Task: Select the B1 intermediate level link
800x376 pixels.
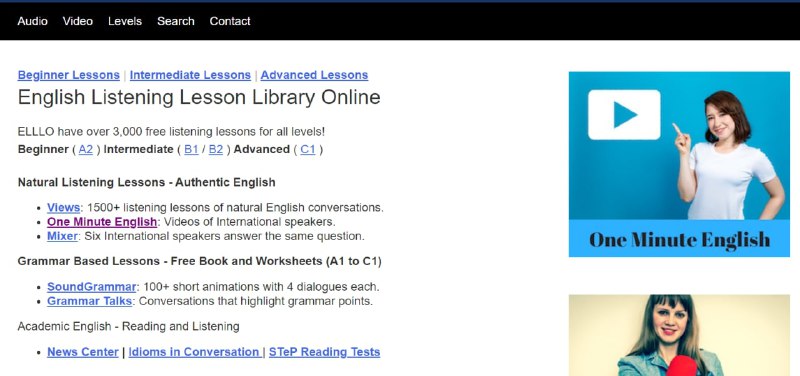Action: click(x=191, y=149)
